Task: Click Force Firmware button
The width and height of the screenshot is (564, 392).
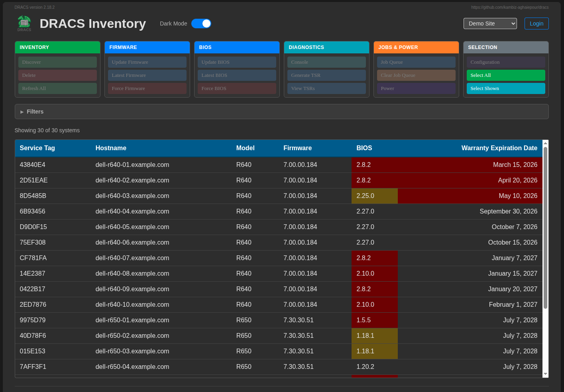Action: tap(147, 88)
